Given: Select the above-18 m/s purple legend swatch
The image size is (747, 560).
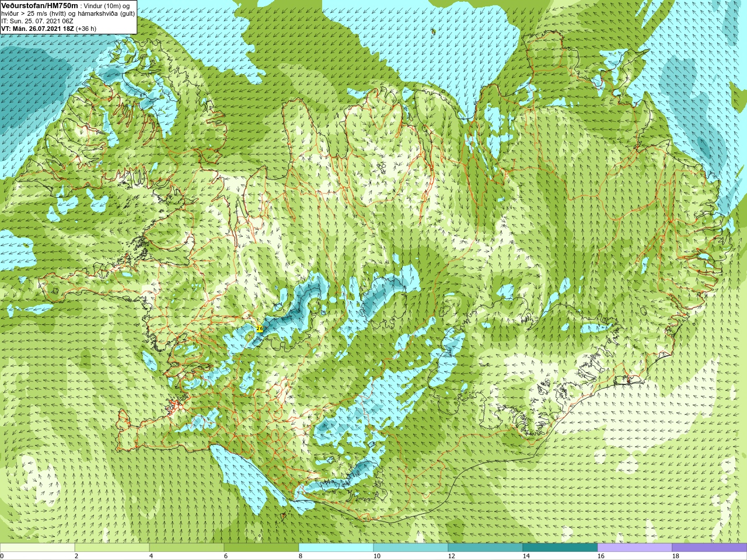Looking at the screenshot, I should pos(710,548).
